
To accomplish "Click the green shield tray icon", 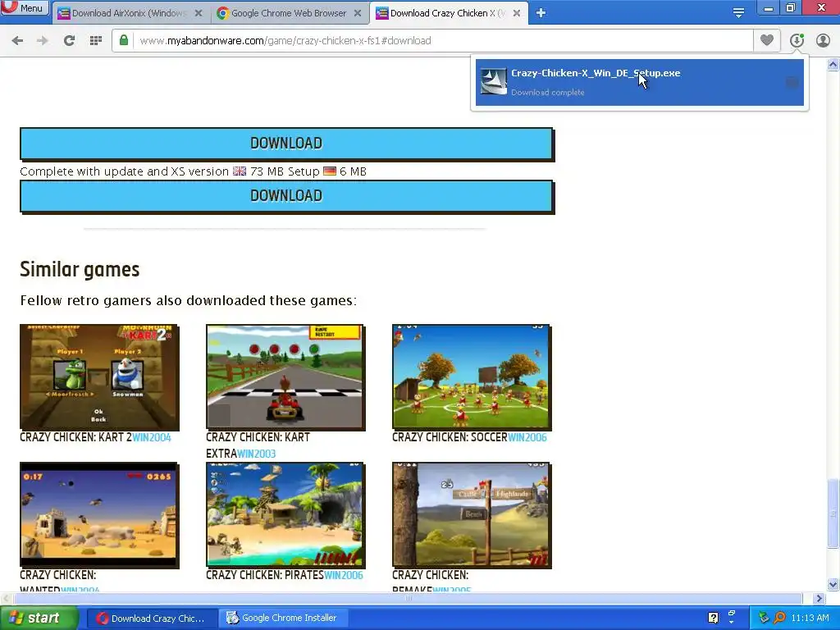I will [764, 618].
